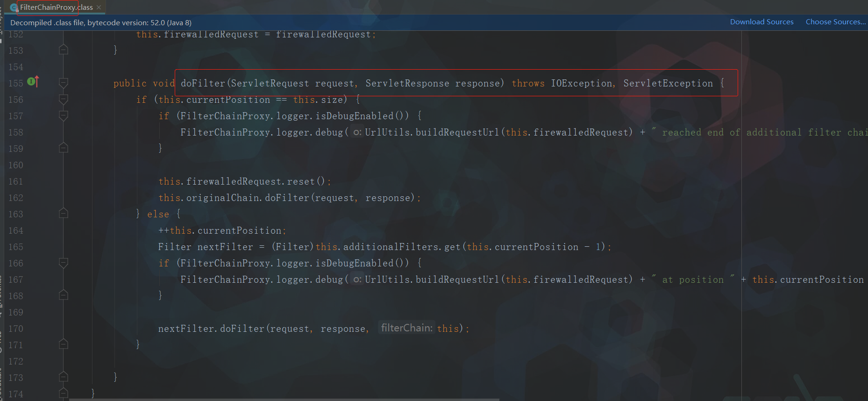Collapse the if block at line 156

tap(64, 100)
